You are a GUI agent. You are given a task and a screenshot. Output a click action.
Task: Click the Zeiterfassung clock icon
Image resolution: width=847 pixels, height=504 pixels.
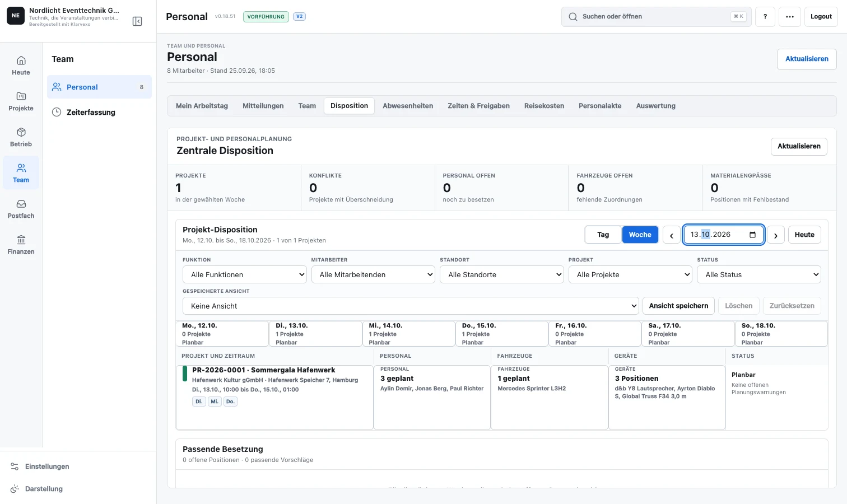57,112
